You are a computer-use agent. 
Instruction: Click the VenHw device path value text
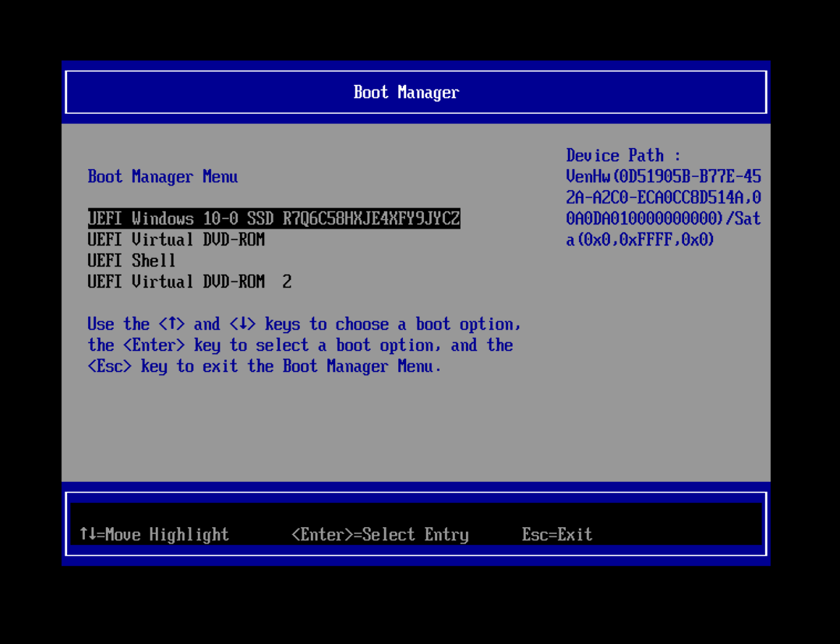click(x=664, y=208)
